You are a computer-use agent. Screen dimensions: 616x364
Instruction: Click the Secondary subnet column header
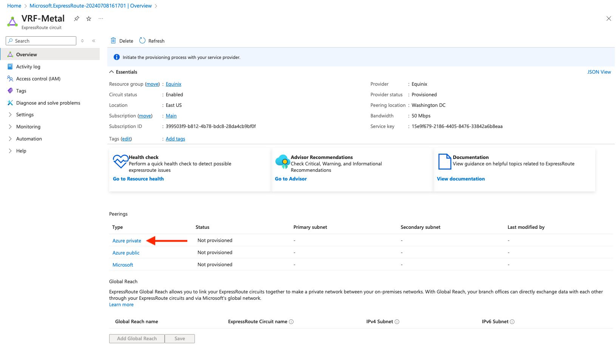point(420,227)
